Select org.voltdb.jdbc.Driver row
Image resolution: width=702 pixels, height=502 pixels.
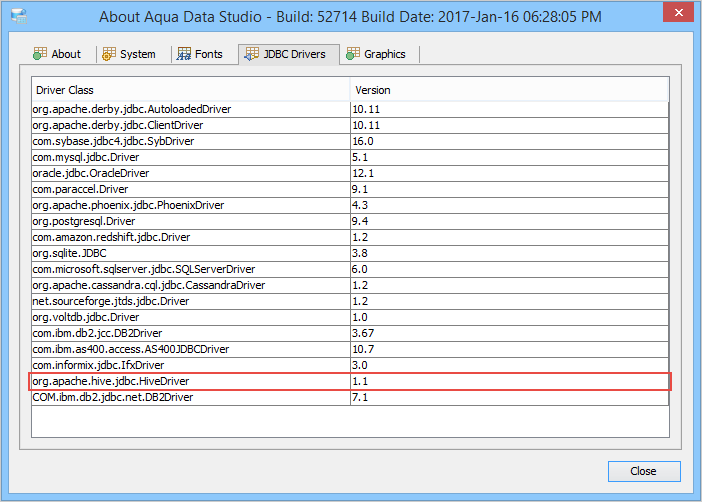350,318
